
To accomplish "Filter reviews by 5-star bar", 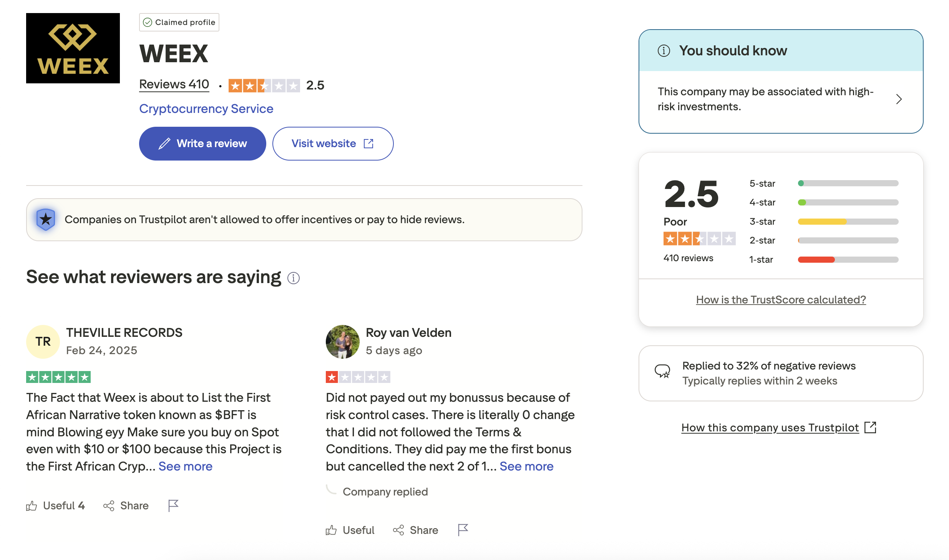I will pos(848,183).
